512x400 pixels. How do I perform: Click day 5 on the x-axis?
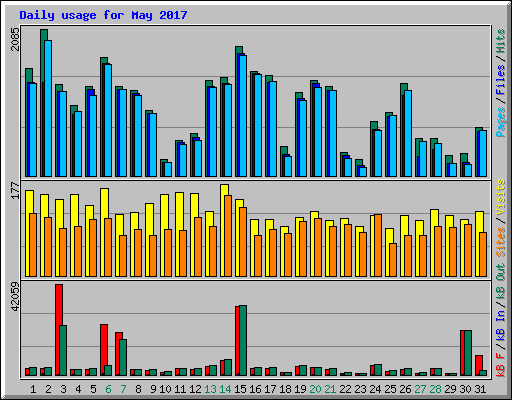click(x=93, y=389)
